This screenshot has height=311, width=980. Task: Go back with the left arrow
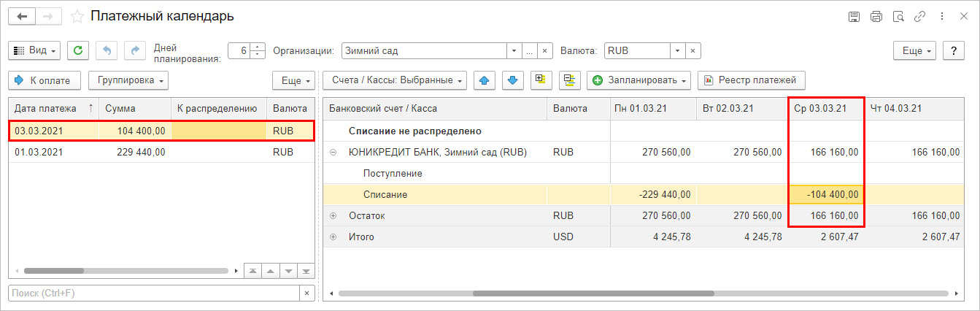pos(21,16)
